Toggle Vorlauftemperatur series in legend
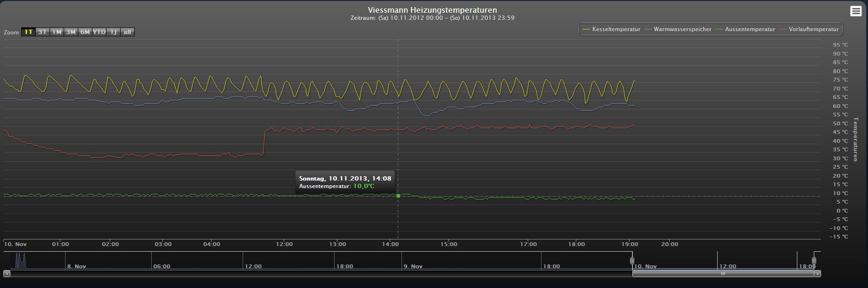Screen dimensions: 868x288 809,29
